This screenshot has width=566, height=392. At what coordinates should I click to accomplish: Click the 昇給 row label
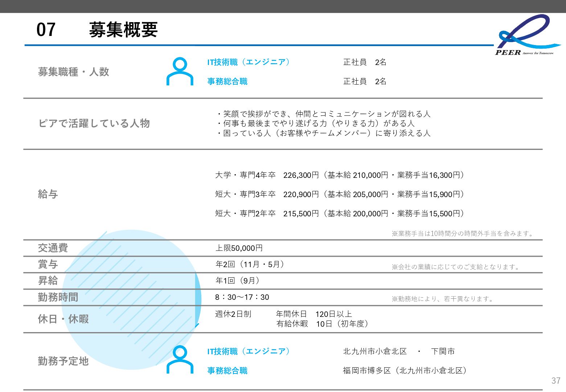(48, 281)
